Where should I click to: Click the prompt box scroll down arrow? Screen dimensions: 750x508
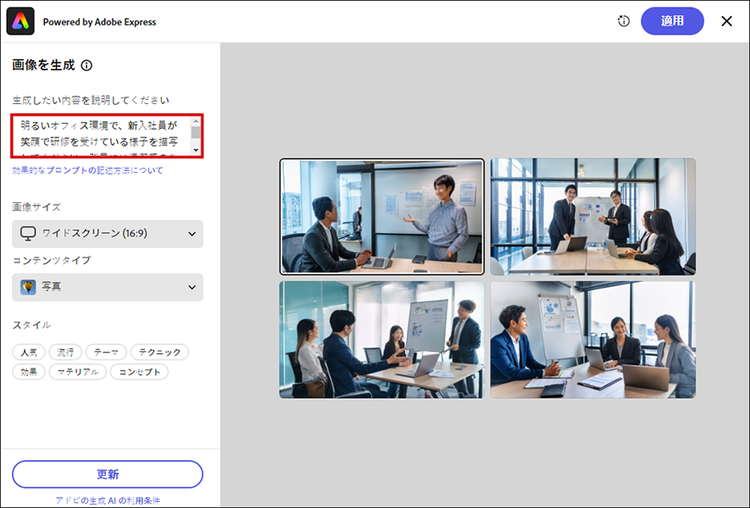[196, 149]
